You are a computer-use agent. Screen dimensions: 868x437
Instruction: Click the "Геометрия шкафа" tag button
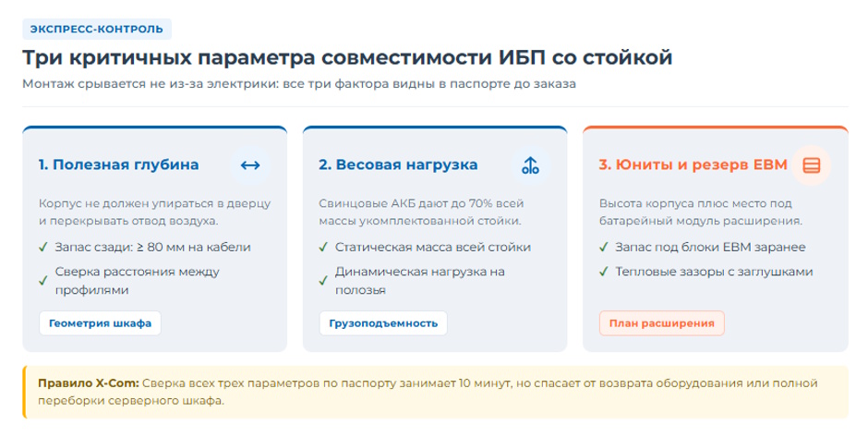pos(101,323)
